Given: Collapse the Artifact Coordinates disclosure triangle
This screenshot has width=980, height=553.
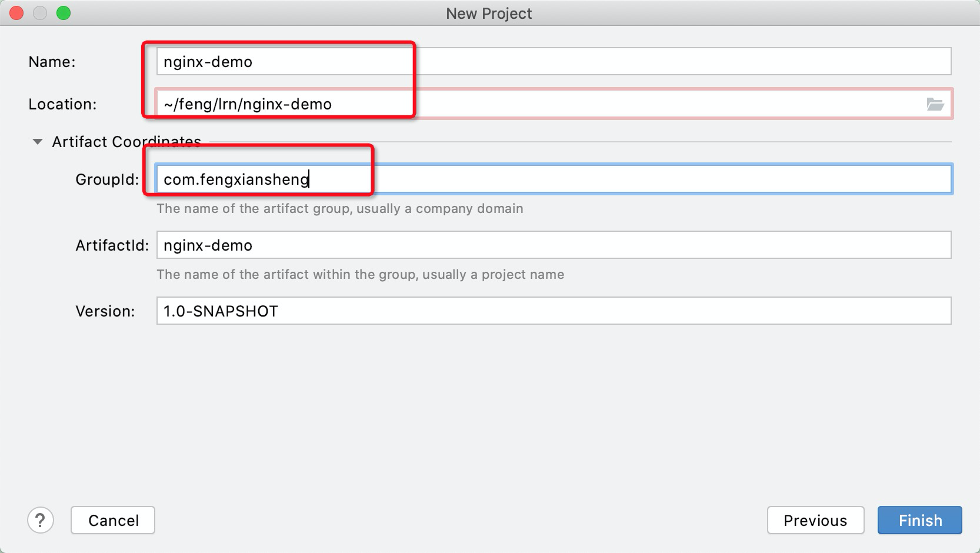Looking at the screenshot, I should 38,142.
